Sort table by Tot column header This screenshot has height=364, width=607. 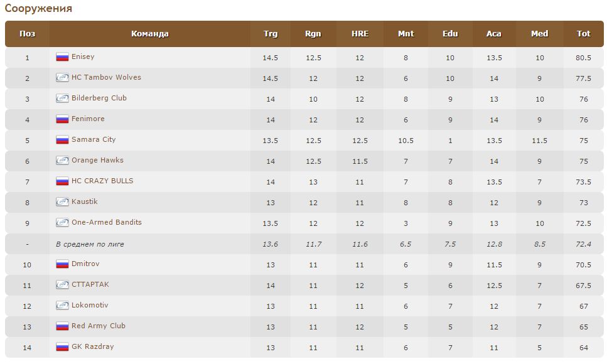(584, 34)
